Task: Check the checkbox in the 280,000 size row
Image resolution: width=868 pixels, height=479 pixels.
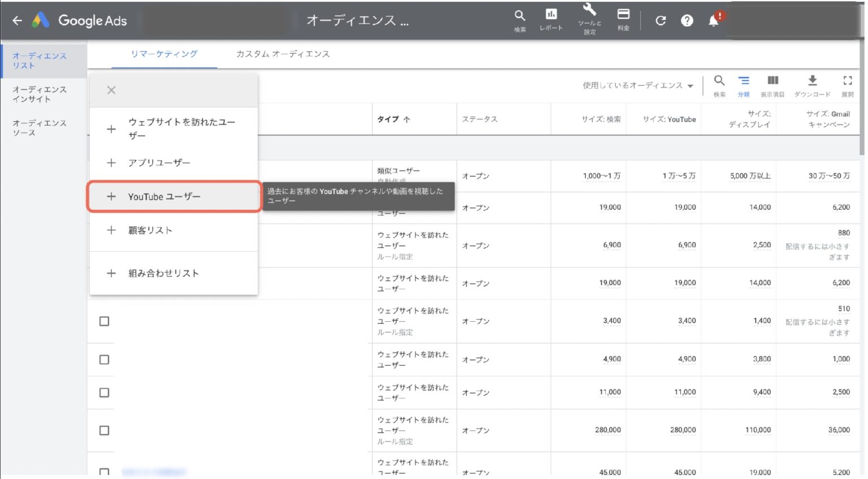Action: pyautogui.click(x=105, y=430)
